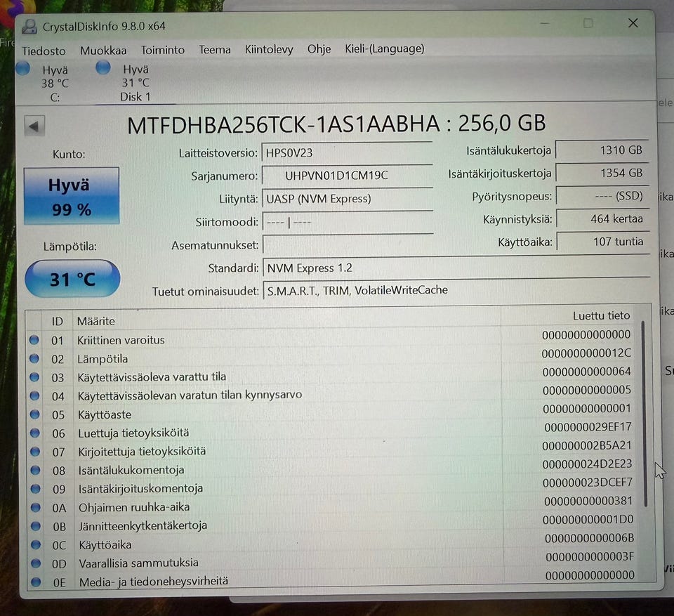Screen dimensions: 674x616
Task: Click status dot for Kriittinen varoitus row
Action: coord(34,340)
